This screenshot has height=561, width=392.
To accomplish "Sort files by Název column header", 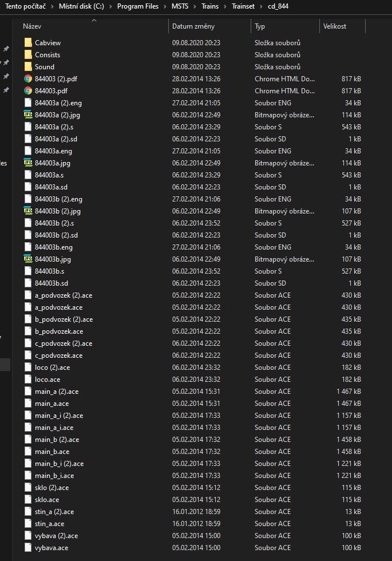I will click(x=32, y=26).
